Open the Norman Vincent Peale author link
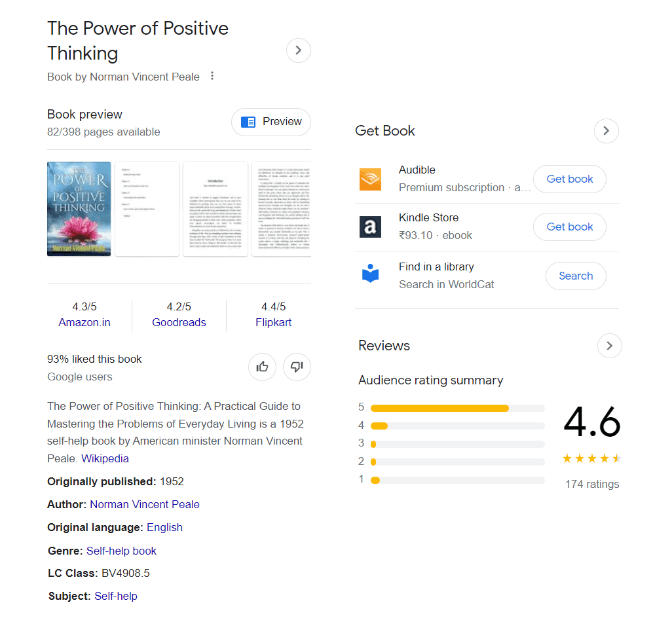This screenshot has height=626, width=672. point(145,504)
